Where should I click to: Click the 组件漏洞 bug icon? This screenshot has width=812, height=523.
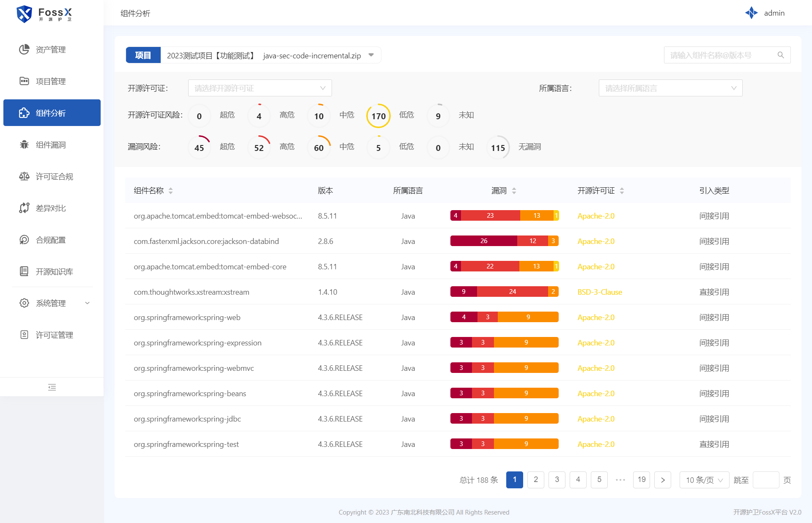24,145
